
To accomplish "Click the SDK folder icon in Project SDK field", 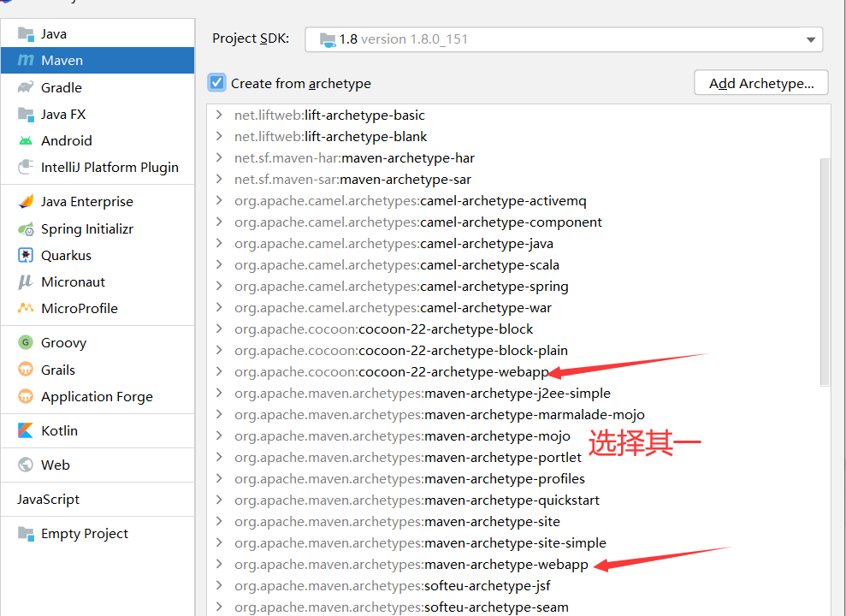I will pos(328,39).
